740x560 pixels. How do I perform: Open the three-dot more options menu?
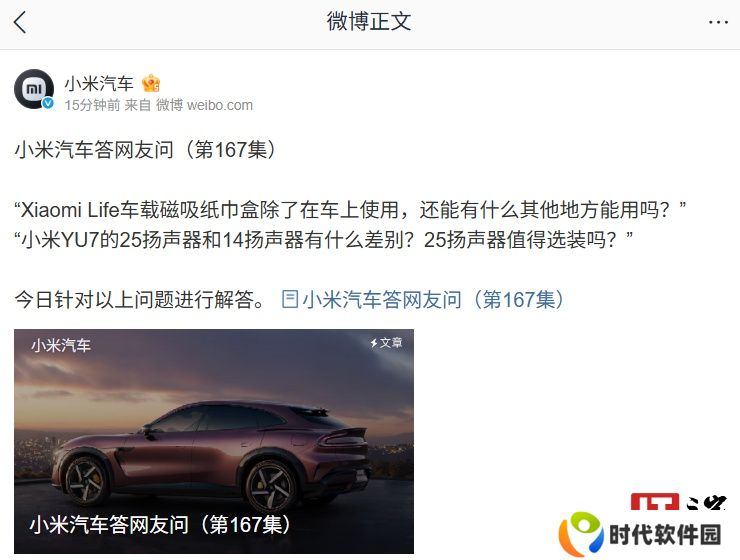[718, 22]
